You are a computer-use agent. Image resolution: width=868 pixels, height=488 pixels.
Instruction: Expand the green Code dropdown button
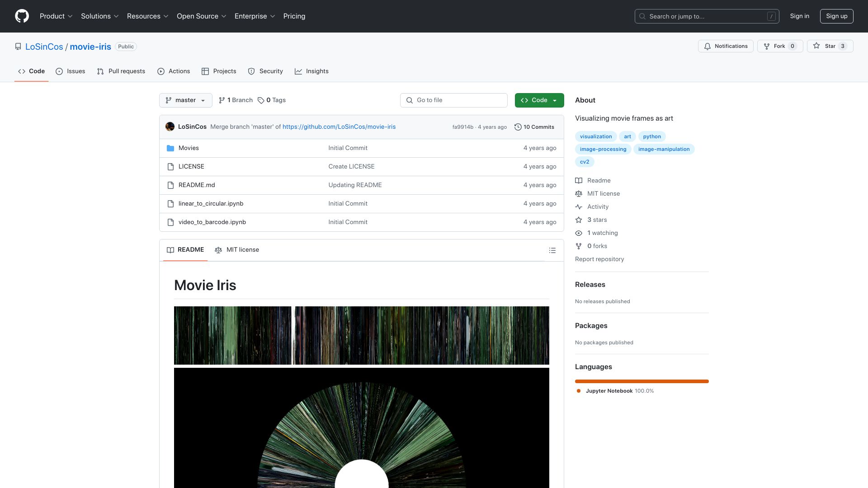pyautogui.click(x=539, y=100)
